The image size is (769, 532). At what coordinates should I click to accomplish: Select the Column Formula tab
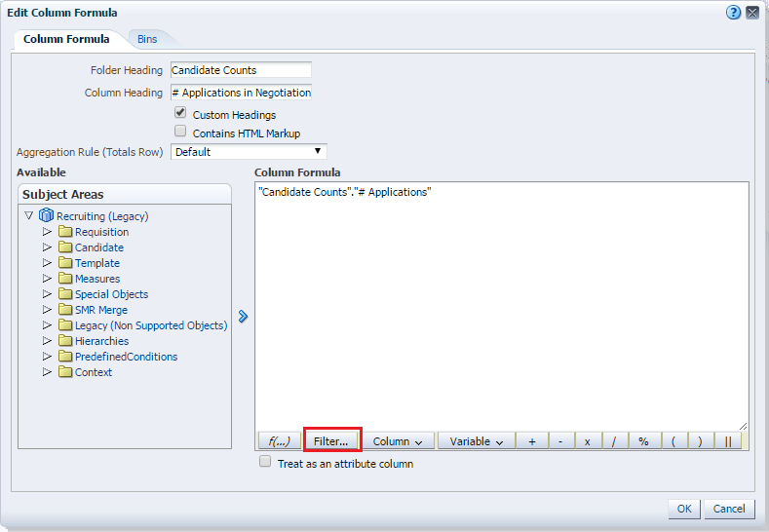tap(66, 39)
